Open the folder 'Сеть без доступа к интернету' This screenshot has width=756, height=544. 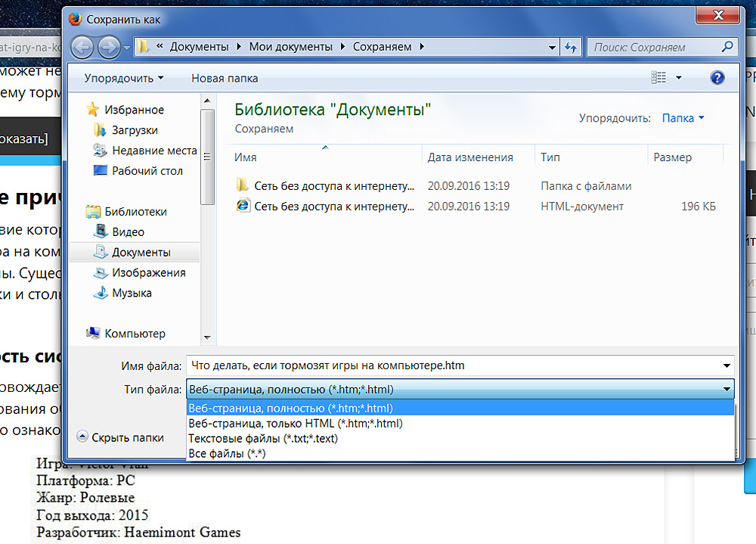tap(334, 186)
